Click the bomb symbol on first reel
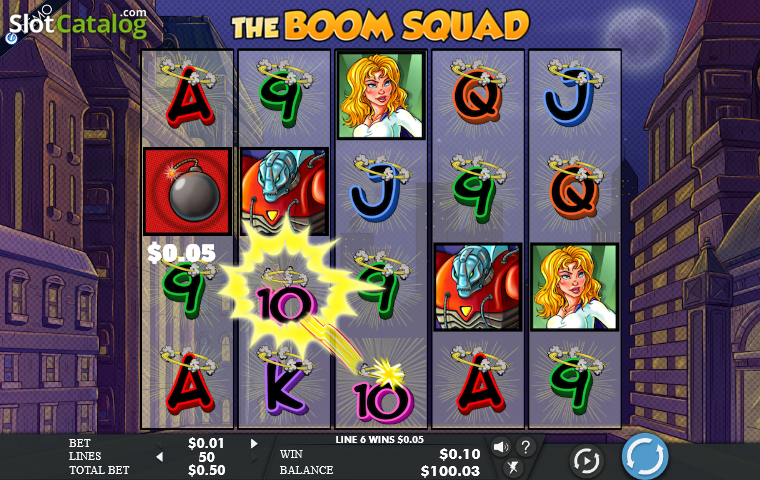 (x=188, y=191)
